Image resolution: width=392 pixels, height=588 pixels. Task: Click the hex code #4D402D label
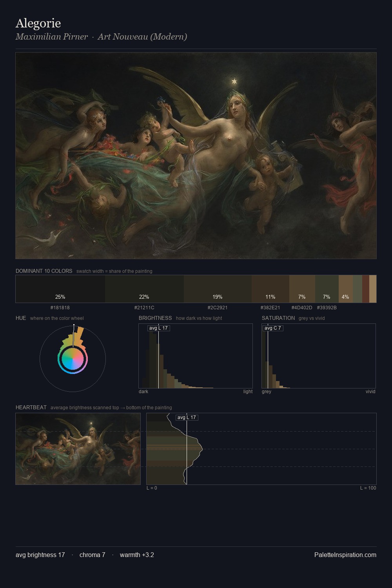tap(302, 308)
